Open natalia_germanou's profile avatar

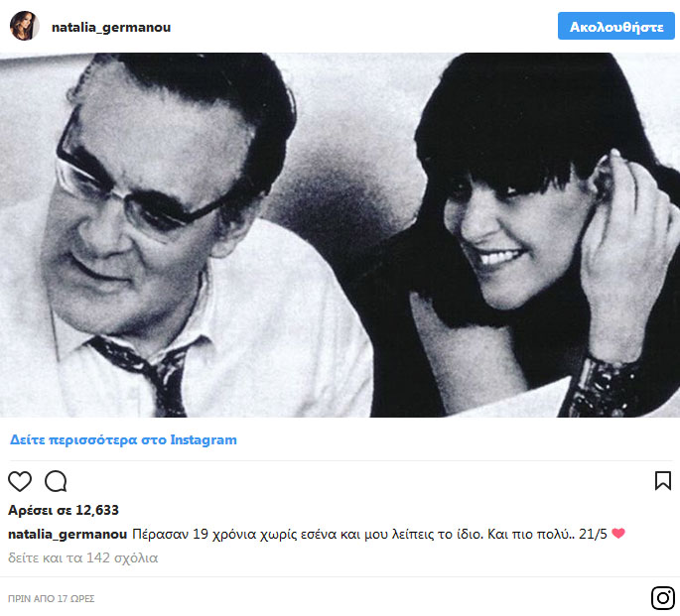[24, 26]
